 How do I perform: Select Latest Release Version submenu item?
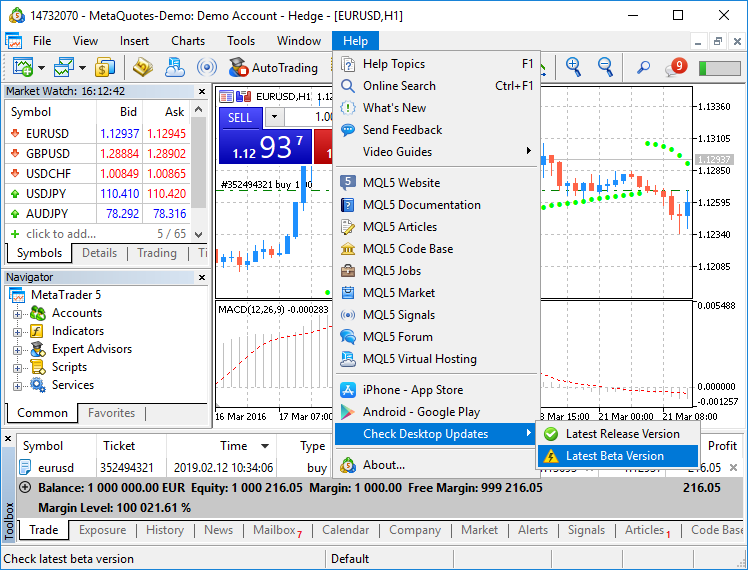(x=618, y=434)
